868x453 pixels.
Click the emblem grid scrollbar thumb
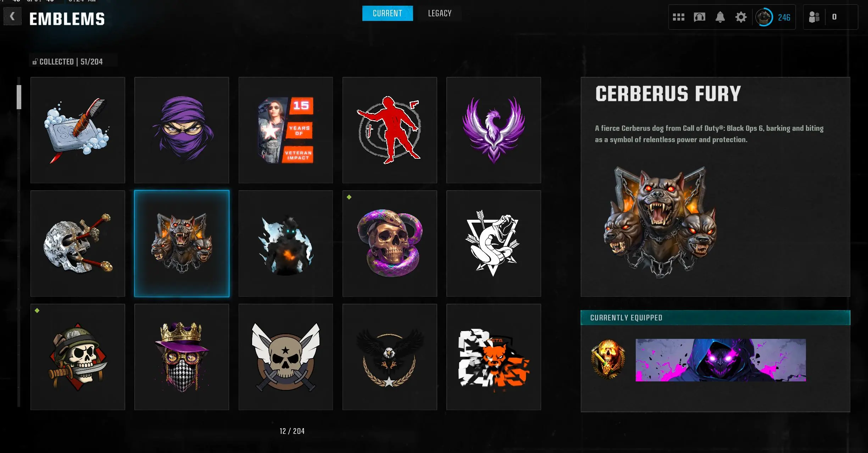coord(19,97)
